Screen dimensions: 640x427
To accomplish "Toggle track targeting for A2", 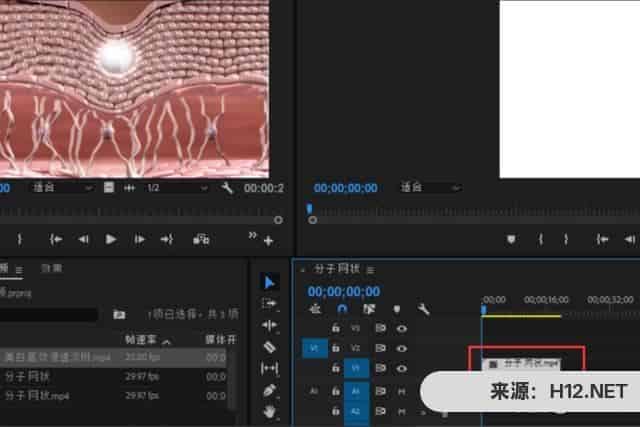I will click(x=356, y=411).
